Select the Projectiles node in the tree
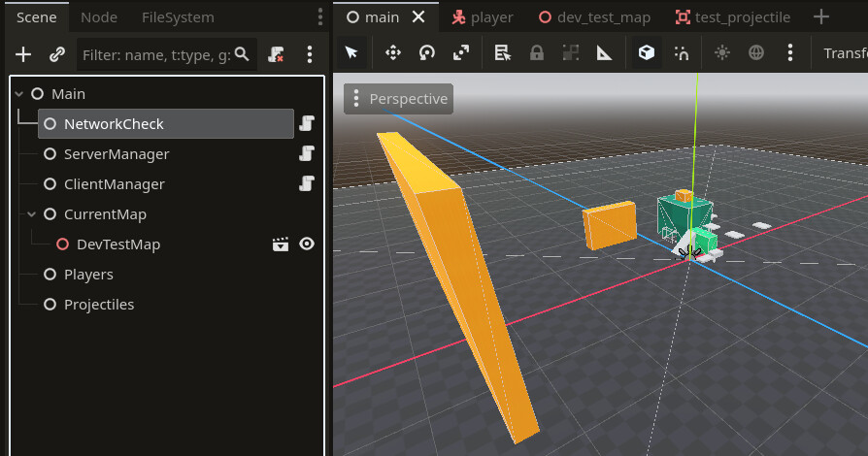The width and height of the screenshot is (868, 456). (x=99, y=305)
